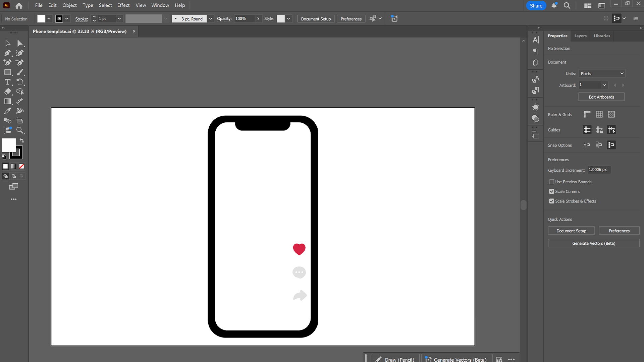Toggle Show Guides button
644x362 pixels.
click(x=587, y=130)
